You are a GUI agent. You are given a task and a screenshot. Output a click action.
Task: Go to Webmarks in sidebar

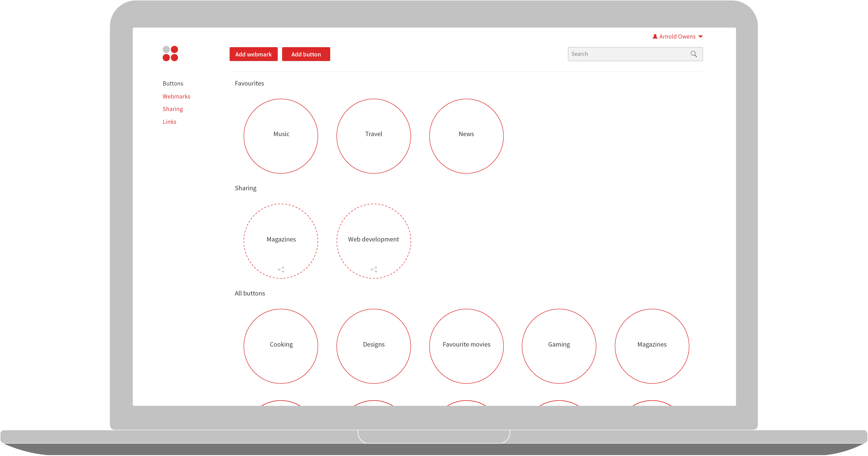176,96
